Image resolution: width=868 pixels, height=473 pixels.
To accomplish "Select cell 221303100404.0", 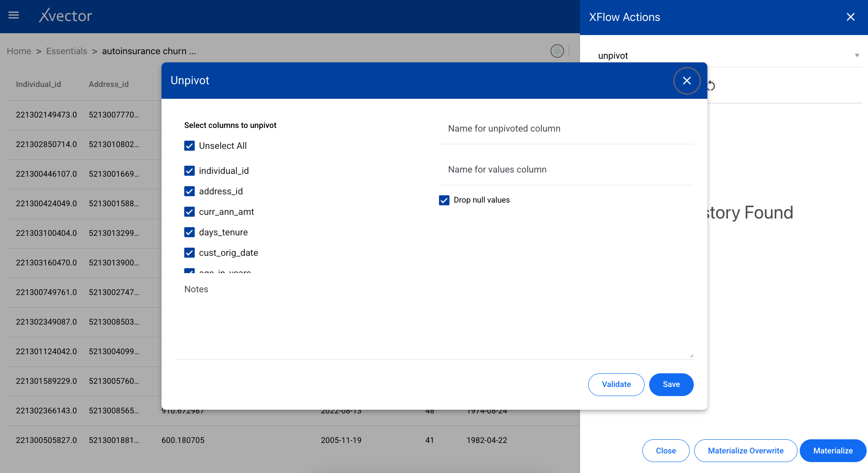I will tap(46, 233).
